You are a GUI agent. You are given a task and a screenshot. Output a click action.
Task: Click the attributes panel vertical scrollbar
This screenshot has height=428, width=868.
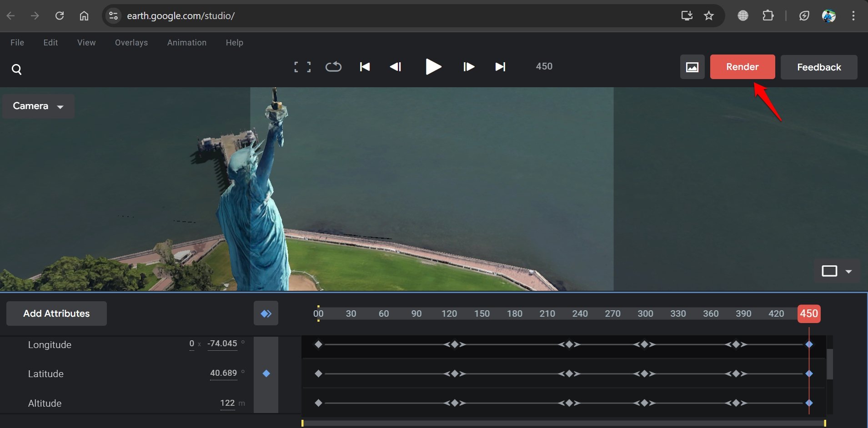point(830,364)
